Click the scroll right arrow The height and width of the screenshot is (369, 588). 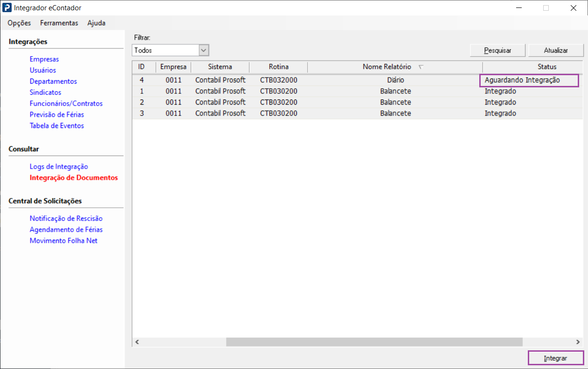[x=578, y=342]
